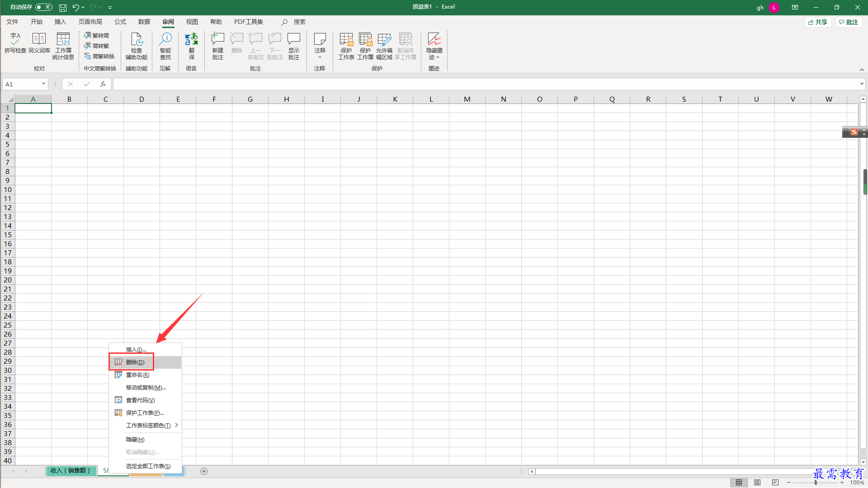Click the Comments (批注) button top right
This screenshot has width=868, height=488.
tap(849, 22)
